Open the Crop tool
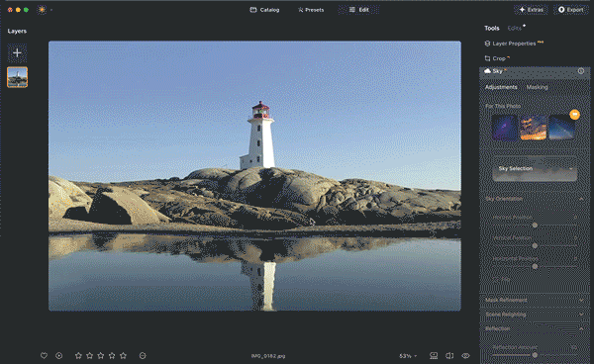This screenshot has width=594, height=364. pos(497,58)
